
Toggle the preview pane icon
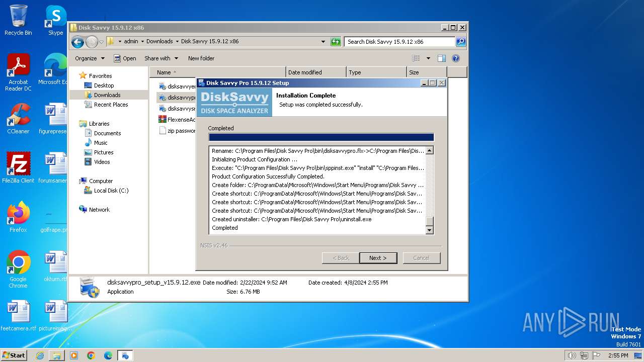[441, 58]
